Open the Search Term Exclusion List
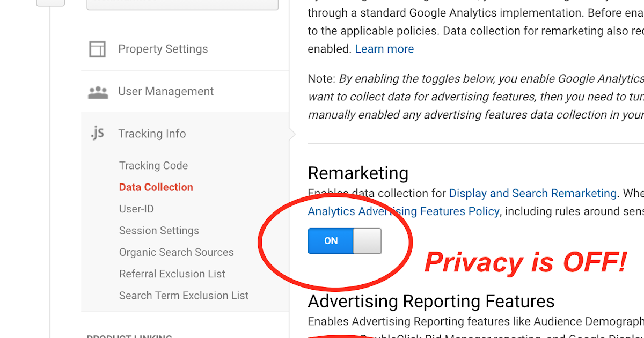This screenshot has width=644, height=338. coord(184,295)
